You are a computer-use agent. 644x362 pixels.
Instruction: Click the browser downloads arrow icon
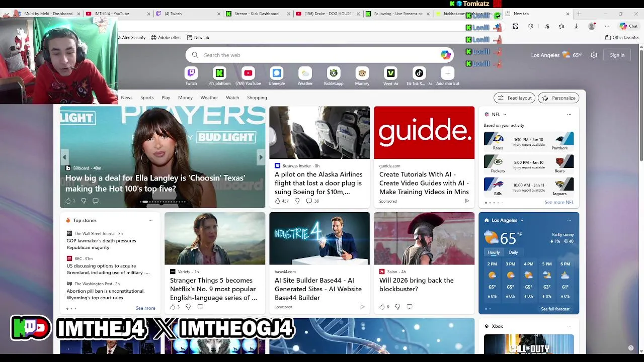pyautogui.click(x=576, y=26)
